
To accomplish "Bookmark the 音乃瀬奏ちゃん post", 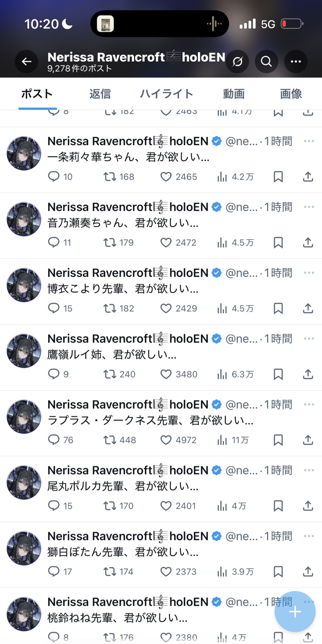I will (278, 243).
